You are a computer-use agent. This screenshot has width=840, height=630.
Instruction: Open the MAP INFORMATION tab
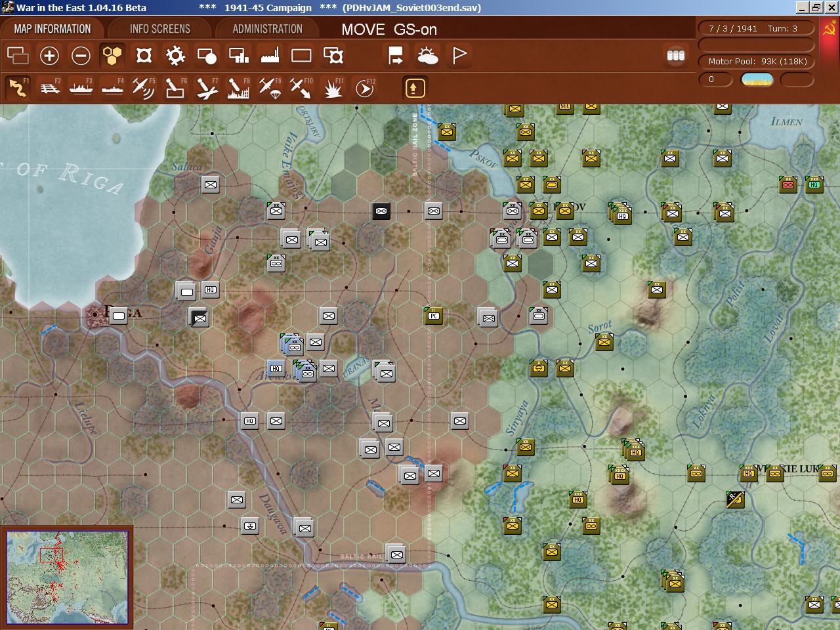point(52,29)
